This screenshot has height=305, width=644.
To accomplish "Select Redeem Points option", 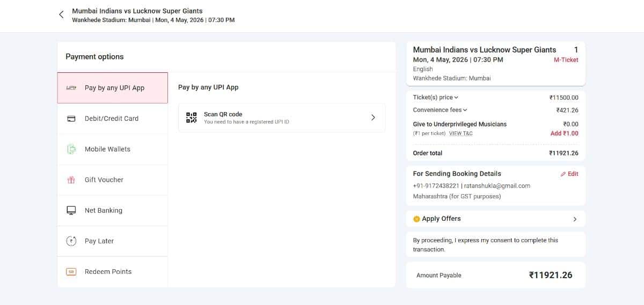I will (113, 271).
